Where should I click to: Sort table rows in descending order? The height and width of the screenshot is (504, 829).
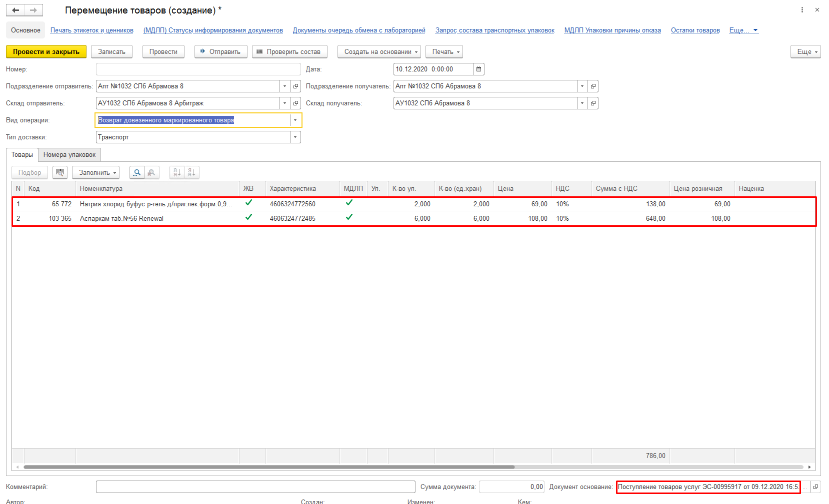(x=192, y=172)
